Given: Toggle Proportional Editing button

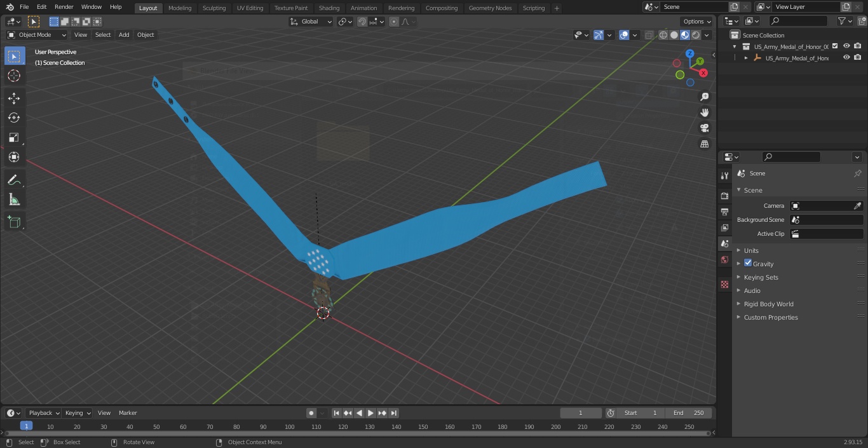Looking at the screenshot, I should coord(394,22).
